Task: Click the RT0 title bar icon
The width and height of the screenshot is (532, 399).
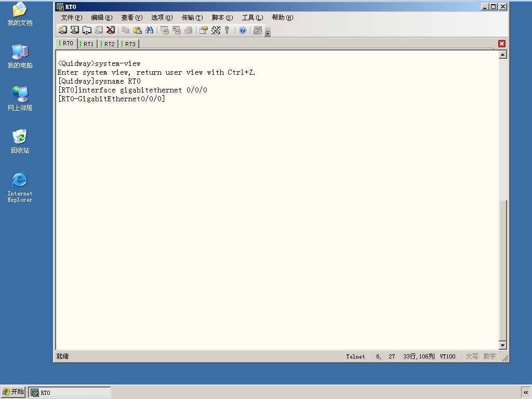Action: pyautogui.click(x=60, y=7)
